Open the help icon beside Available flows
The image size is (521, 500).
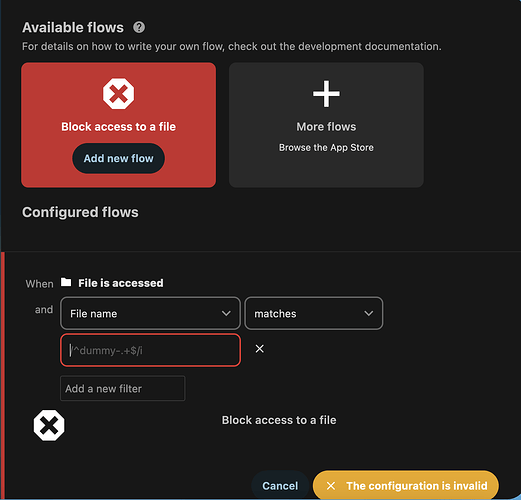[139, 27]
